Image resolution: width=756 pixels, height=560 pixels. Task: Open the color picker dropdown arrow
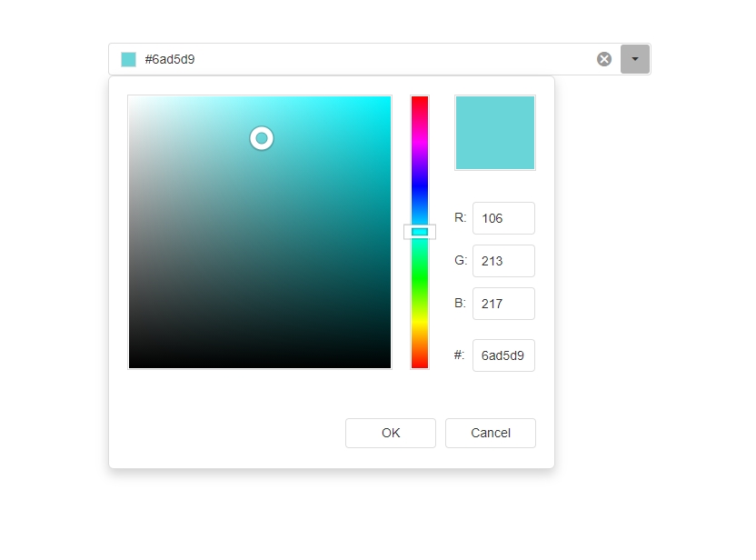635,58
